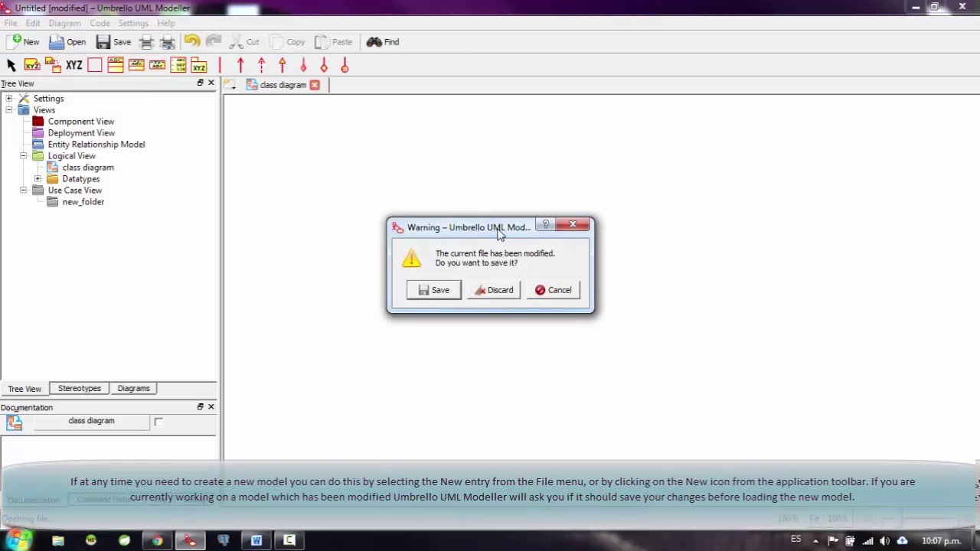Viewport: 980px width, 551px height.
Task: Click Cancel in the warning dialog
Action: (x=554, y=290)
